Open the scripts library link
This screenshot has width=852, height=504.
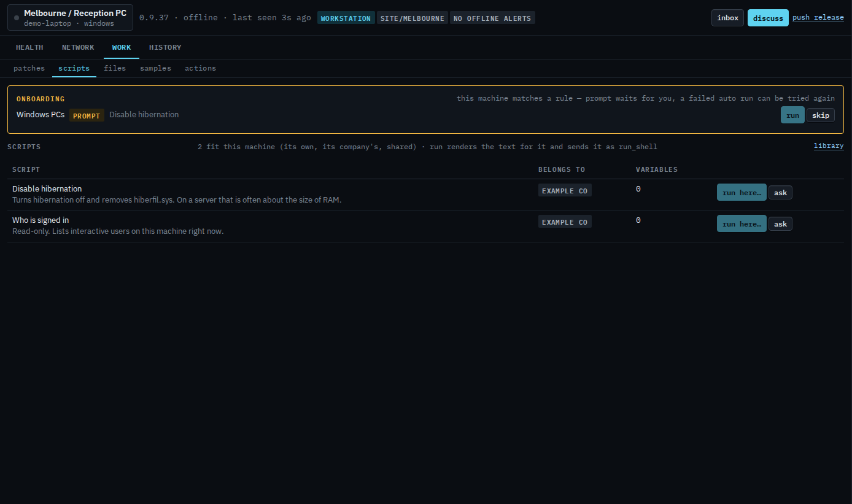[x=829, y=146]
